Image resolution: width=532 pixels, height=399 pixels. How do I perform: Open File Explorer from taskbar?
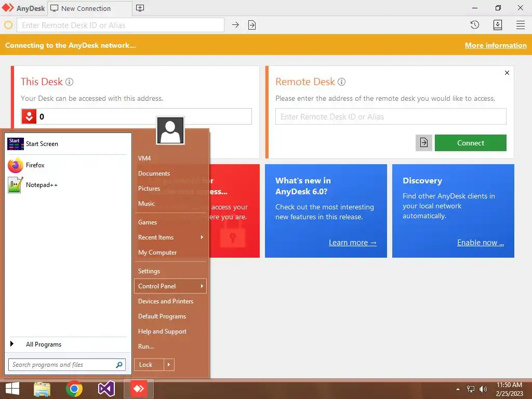click(42, 389)
